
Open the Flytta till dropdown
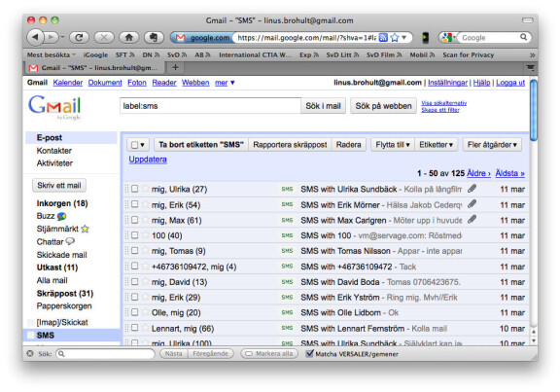393,145
